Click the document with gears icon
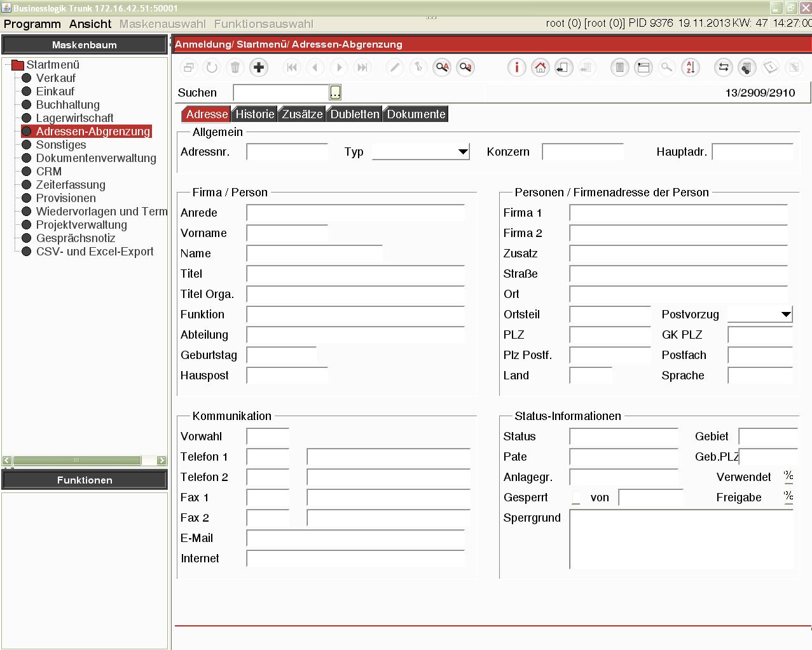 coord(747,67)
